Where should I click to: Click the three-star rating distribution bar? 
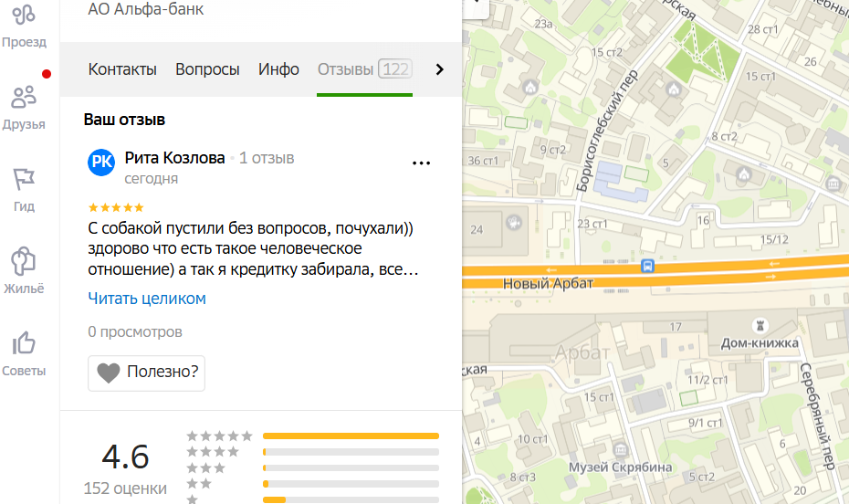point(351,467)
